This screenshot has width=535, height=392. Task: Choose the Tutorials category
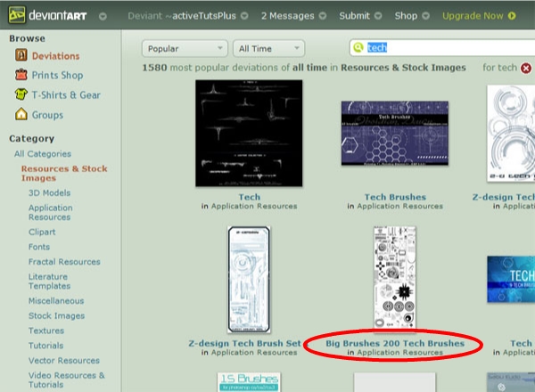[46, 346]
